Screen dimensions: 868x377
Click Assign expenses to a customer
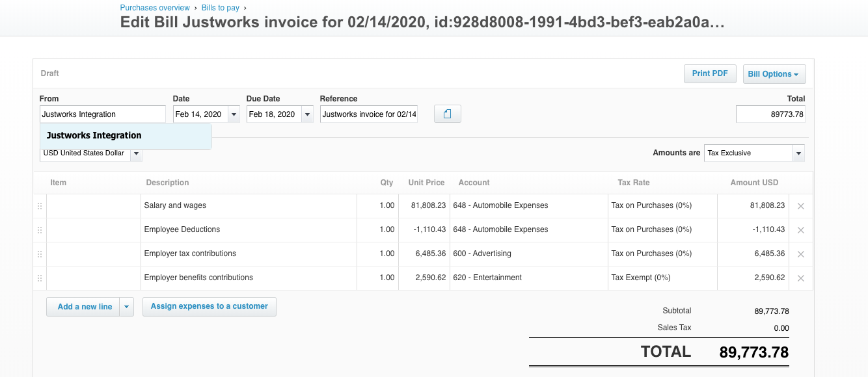point(209,306)
